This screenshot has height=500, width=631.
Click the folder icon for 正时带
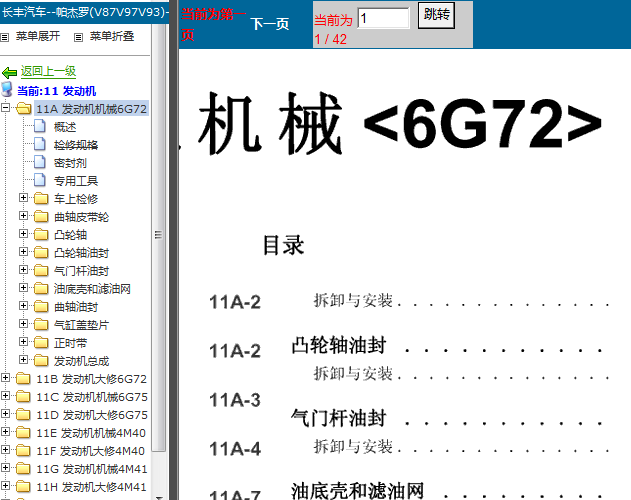[x=41, y=343]
